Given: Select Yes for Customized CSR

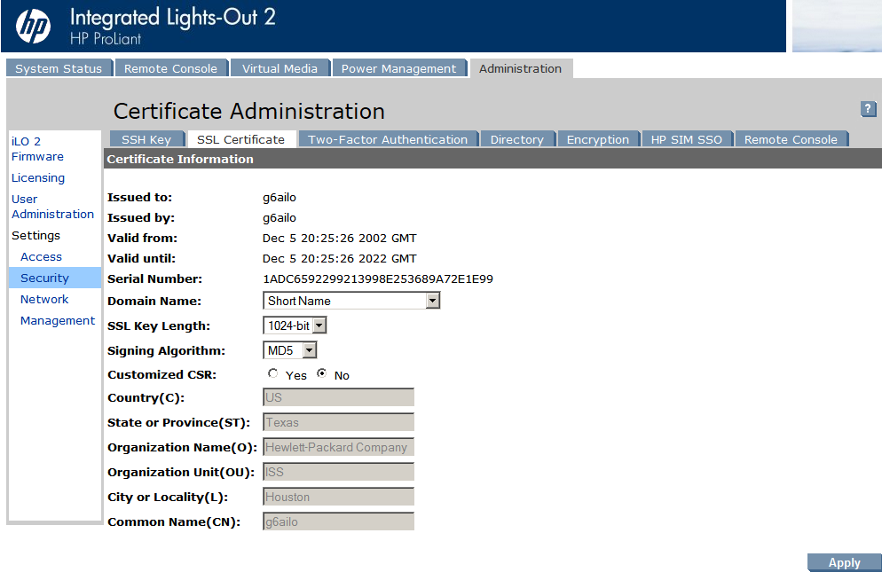Looking at the screenshot, I should 272,373.
